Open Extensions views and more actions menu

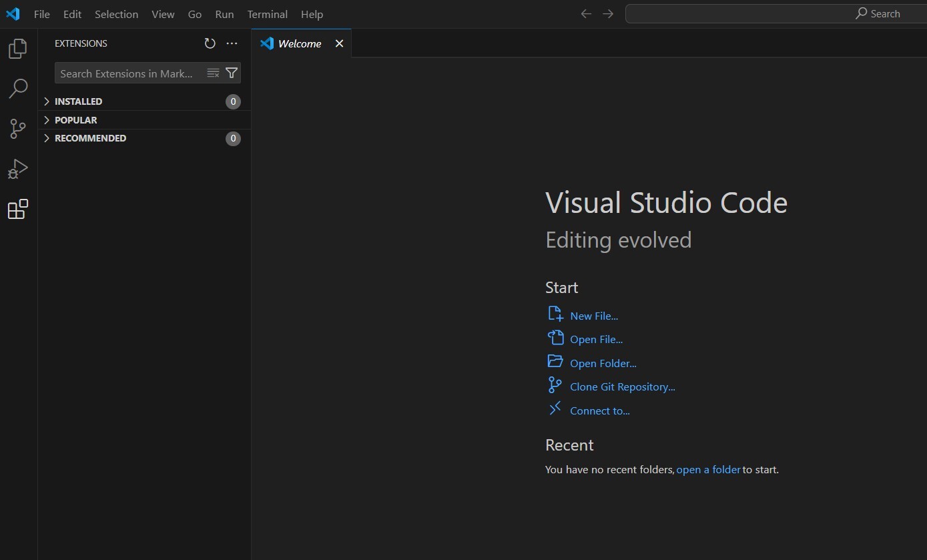tap(232, 43)
